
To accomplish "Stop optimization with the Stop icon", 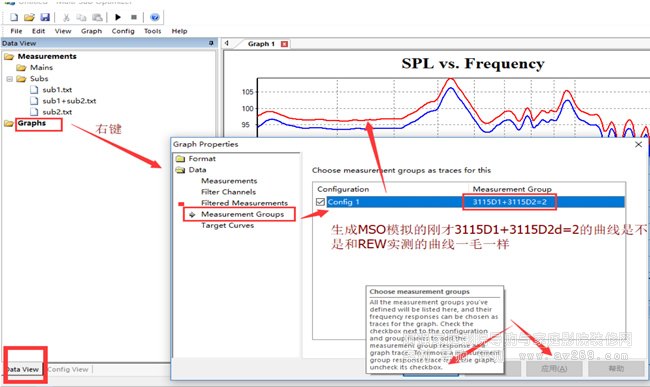I will pos(133,17).
